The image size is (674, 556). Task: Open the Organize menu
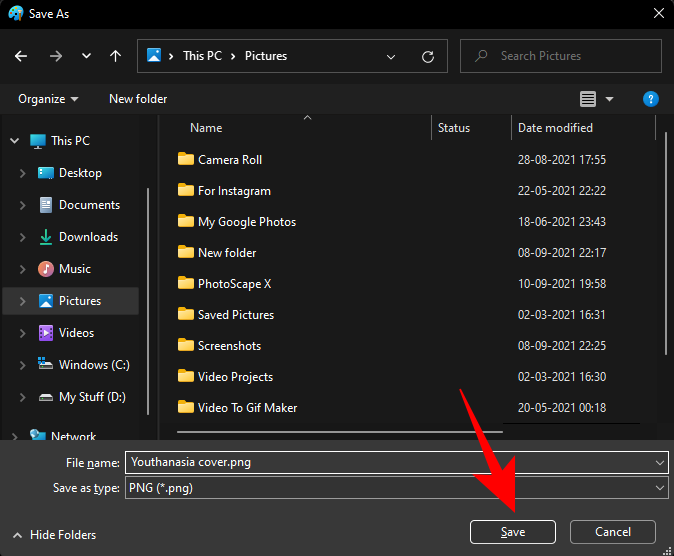pos(48,99)
